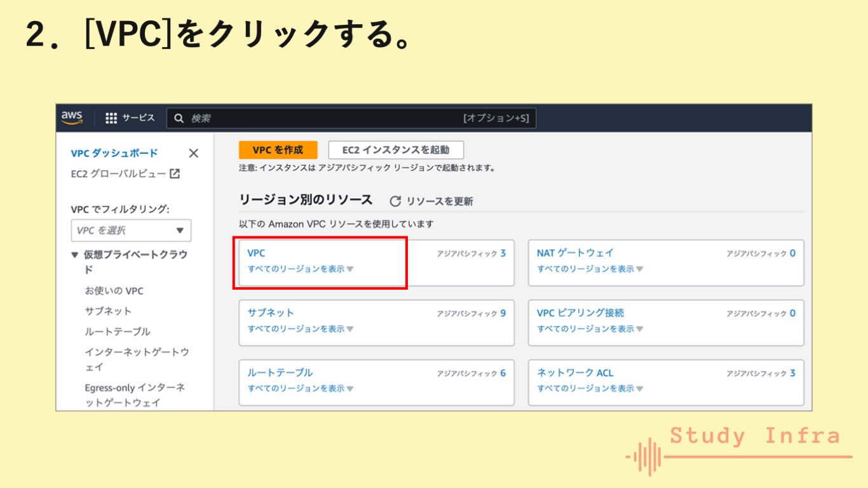Click the AWS logo in the navigation bar
The image size is (868, 488).
pyautogui.click(x=72, y=118)
